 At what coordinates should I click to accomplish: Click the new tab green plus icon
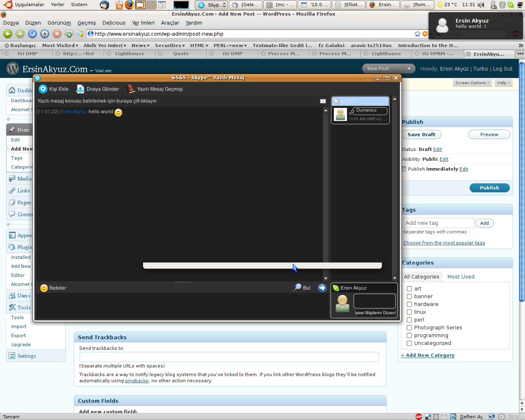[x=69, y=34]
